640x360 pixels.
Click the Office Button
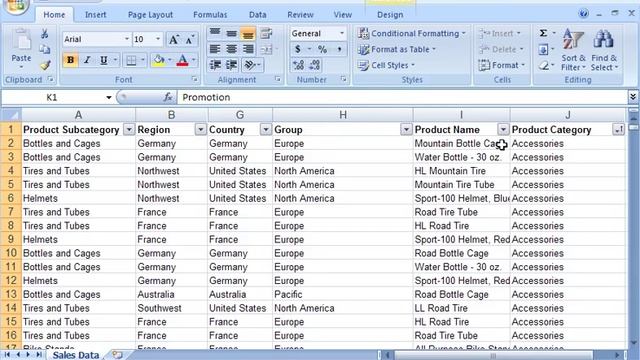point(15,6)
